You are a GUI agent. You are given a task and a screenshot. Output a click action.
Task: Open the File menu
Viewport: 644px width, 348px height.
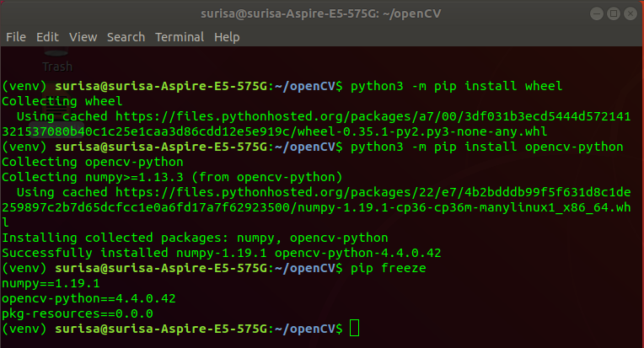(x=16, y=37)
